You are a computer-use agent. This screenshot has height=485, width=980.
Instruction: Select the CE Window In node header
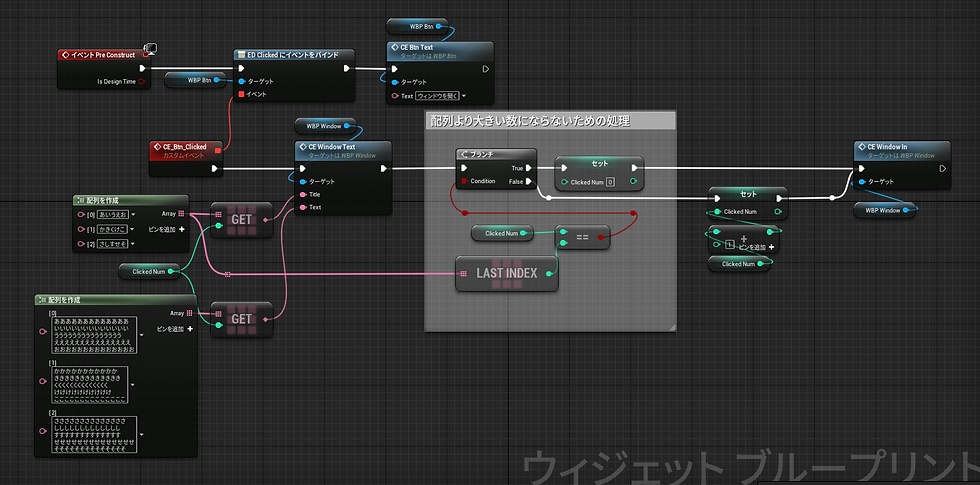tap(902, 150)
